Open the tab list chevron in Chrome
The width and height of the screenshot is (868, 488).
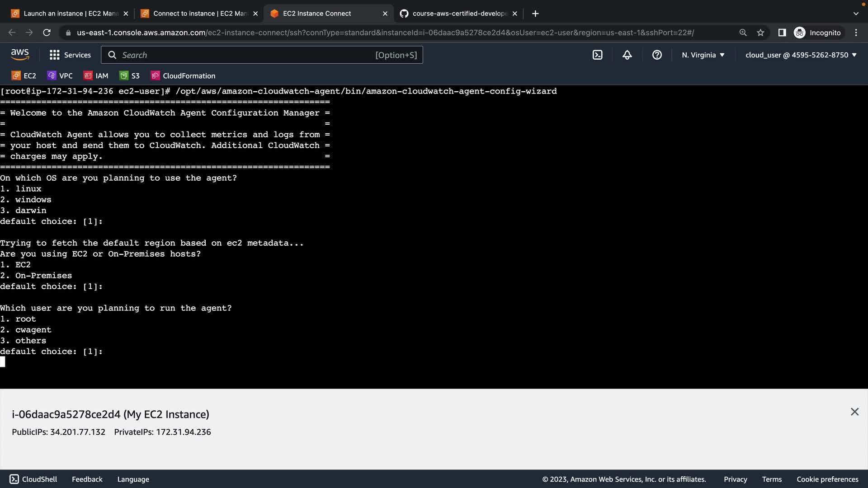tap(855, 14)
